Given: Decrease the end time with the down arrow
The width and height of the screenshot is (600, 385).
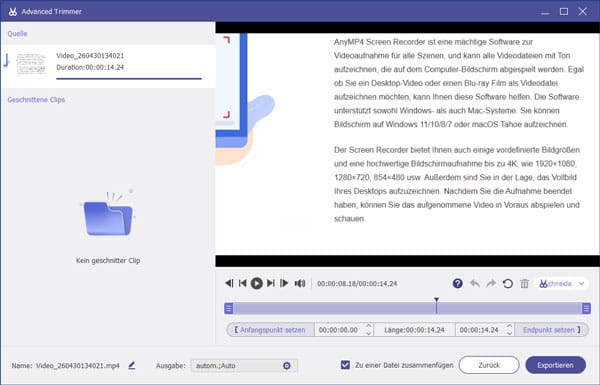Looking at the screenshot, I should [x=509, y=333].
